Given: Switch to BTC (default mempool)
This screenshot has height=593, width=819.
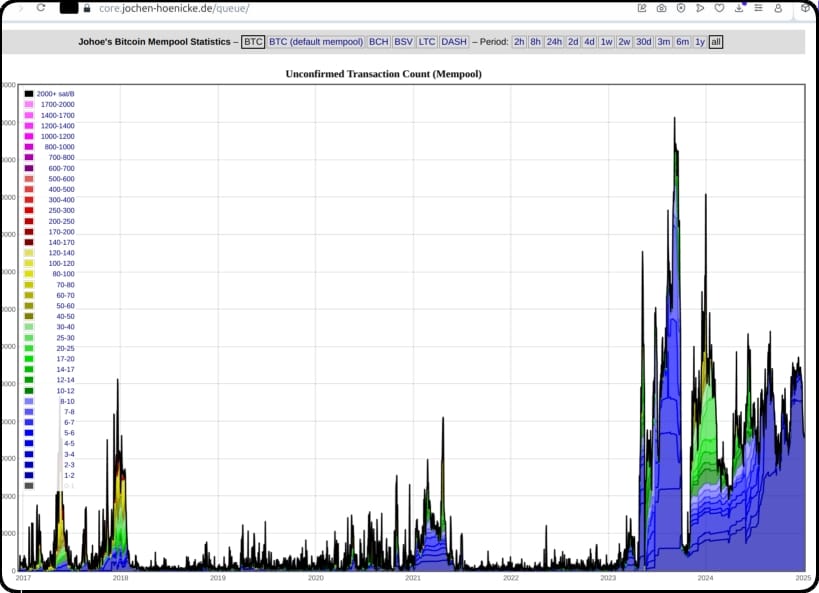Looking at the screenshot, I should tap(316, 42).
